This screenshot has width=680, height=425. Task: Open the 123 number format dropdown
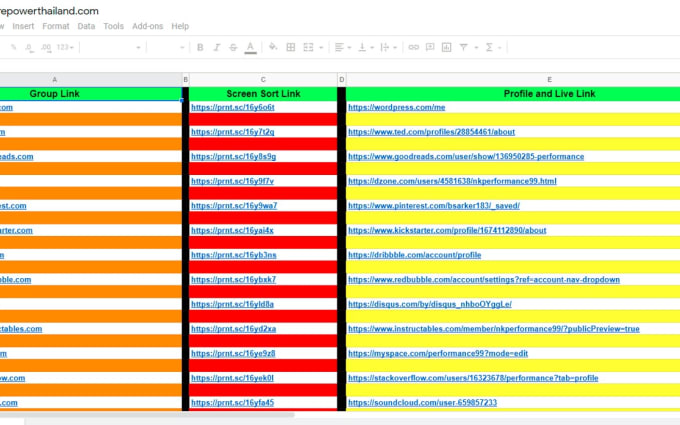[63, 47]
